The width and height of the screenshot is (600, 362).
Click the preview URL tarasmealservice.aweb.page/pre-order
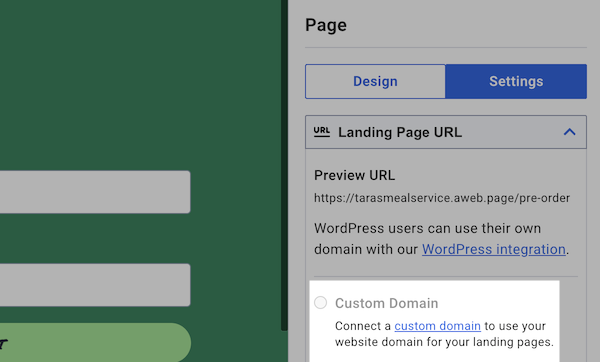pyautogui.click(x=442, y=198)
